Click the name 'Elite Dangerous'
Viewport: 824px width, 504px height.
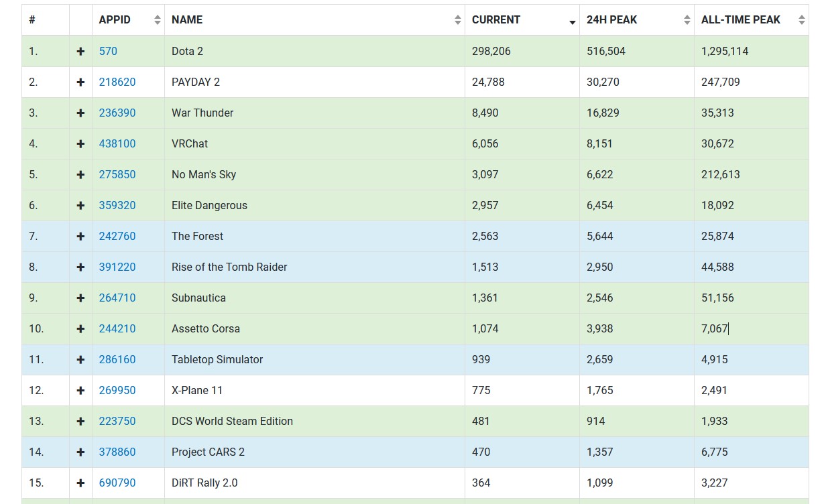(209, 205)
